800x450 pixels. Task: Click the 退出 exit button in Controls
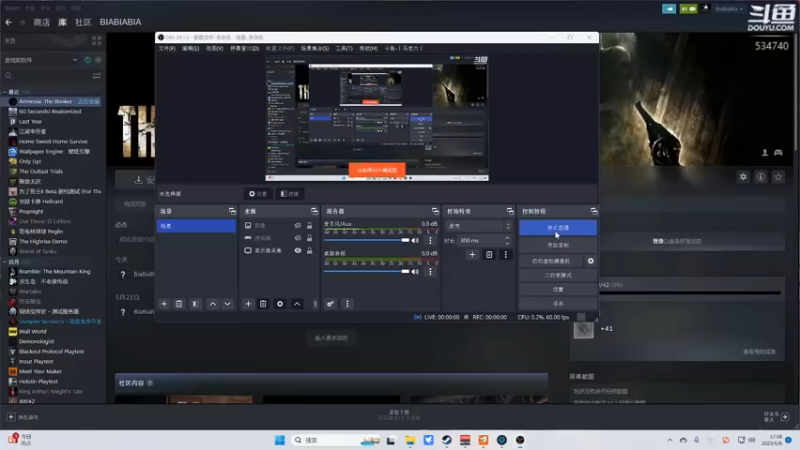click(x=558, y=304)
